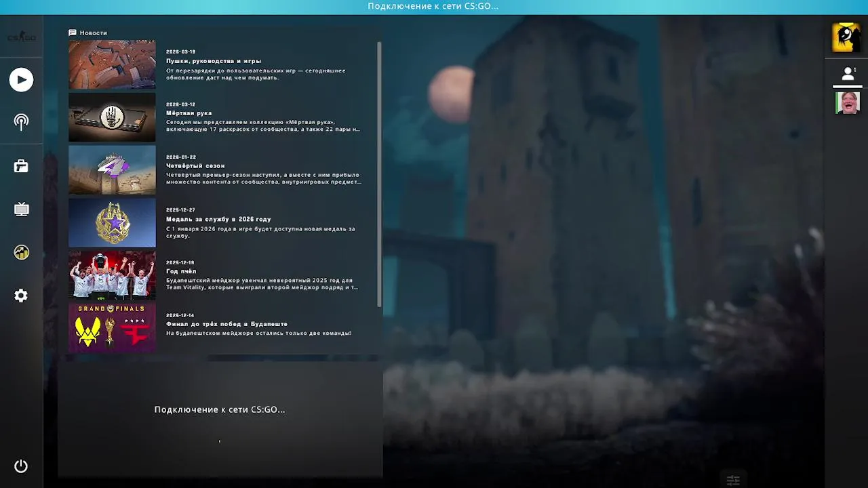Open headline Четвёртый сезон
This screenshot has height=488, width=868.
[195, 166]
